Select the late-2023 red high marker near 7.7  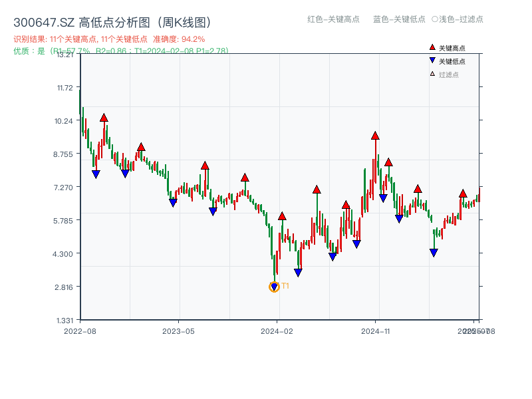[x=245, y=178]
